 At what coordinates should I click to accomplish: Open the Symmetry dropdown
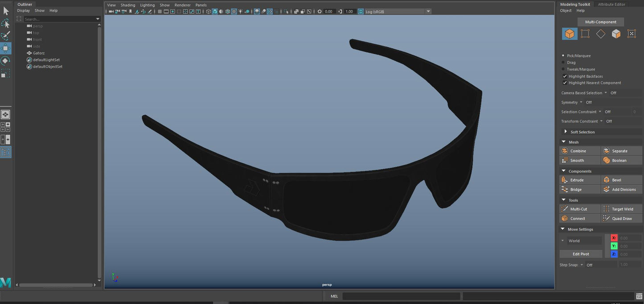pyautogui.click(x=581, y=103)
